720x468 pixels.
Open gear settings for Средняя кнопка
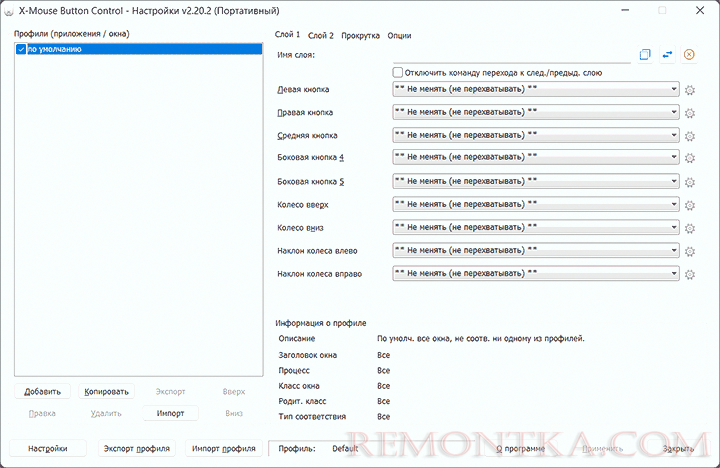point(690,136)
